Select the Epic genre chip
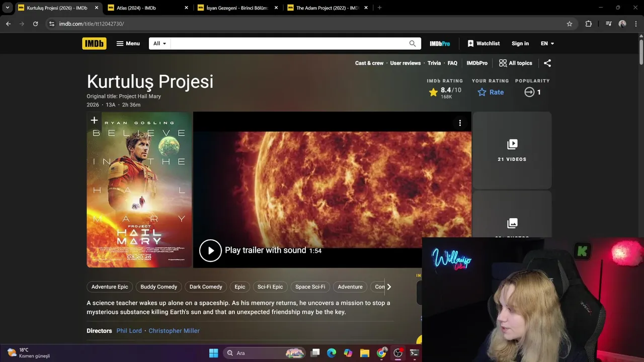 [x=240, y=287]
